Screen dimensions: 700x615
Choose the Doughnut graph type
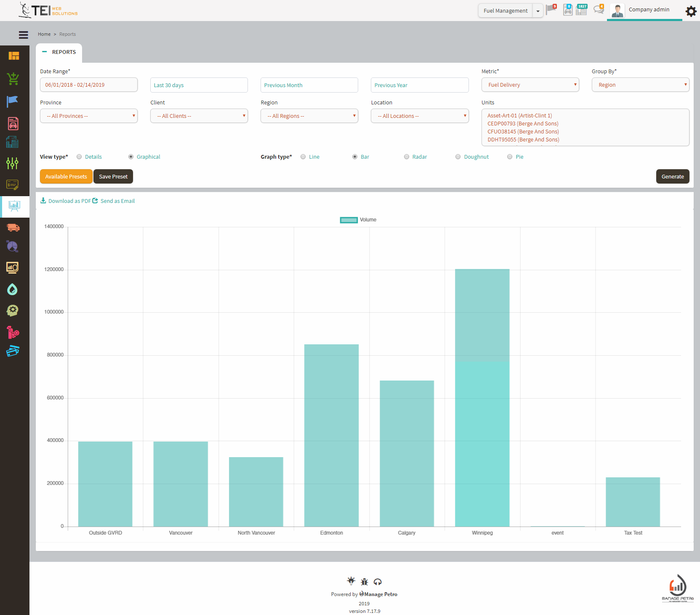click(x=458, y=157)
